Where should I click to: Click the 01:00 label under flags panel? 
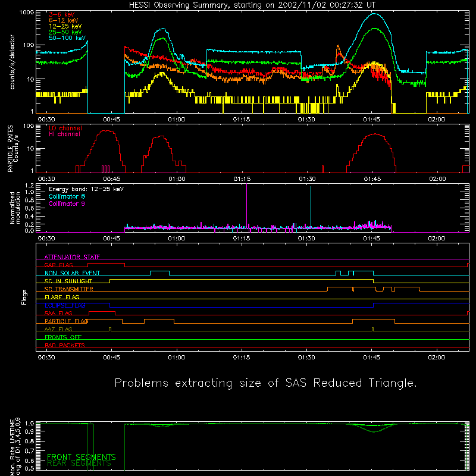[x=176, y=358]
